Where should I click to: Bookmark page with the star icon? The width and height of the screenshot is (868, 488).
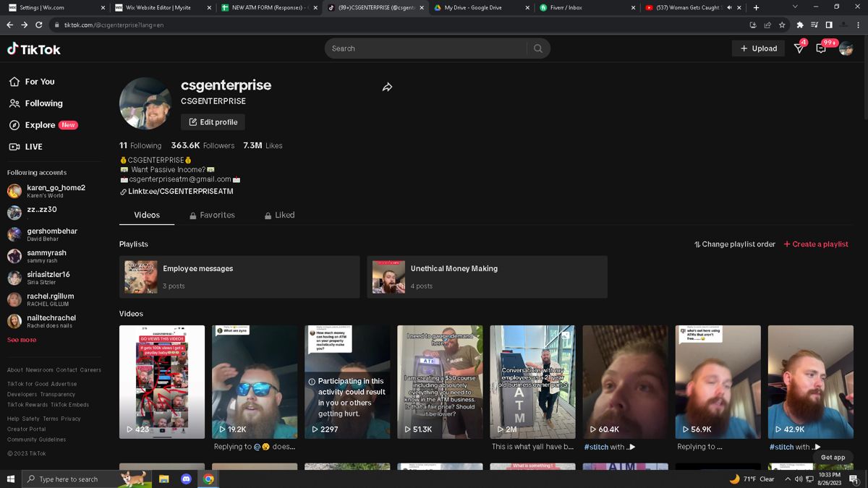(782, 25)
